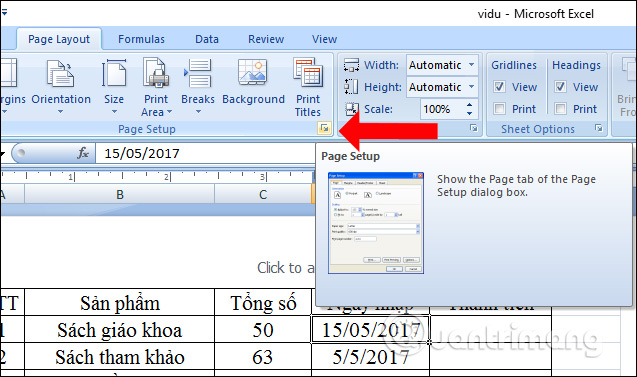Select cell with value 63
Viewport: 637px width, 377px height.
coord(263,357)
